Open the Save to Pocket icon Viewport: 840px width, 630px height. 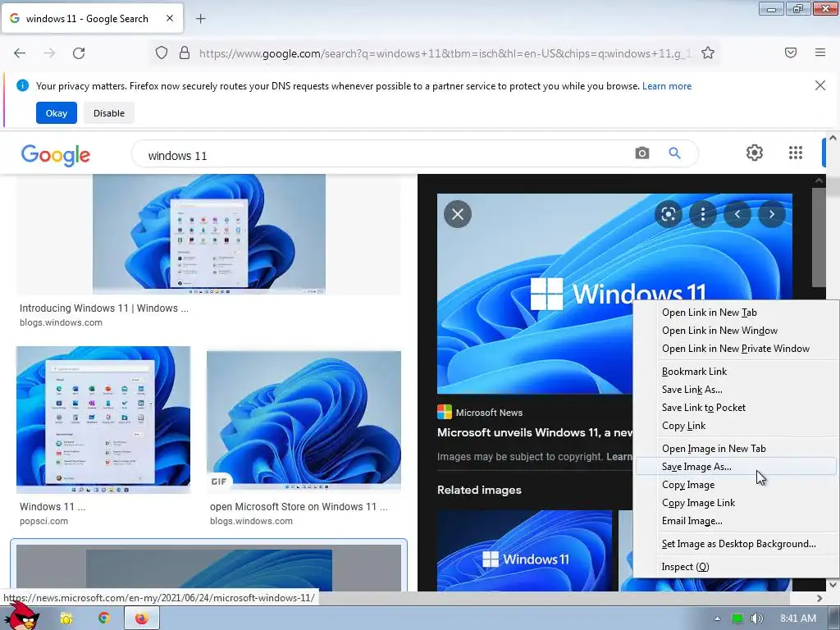tap(791, 52)
